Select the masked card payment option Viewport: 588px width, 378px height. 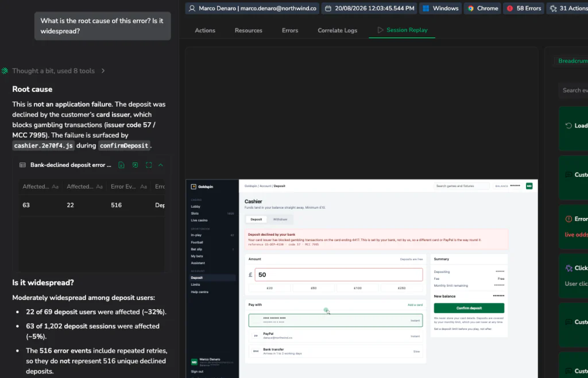tap(335, 320)
